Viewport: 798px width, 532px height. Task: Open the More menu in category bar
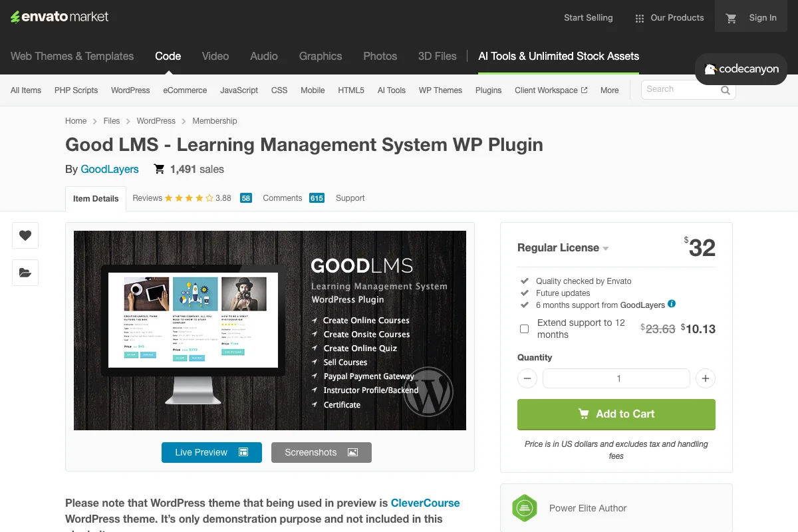coord(609,90)
